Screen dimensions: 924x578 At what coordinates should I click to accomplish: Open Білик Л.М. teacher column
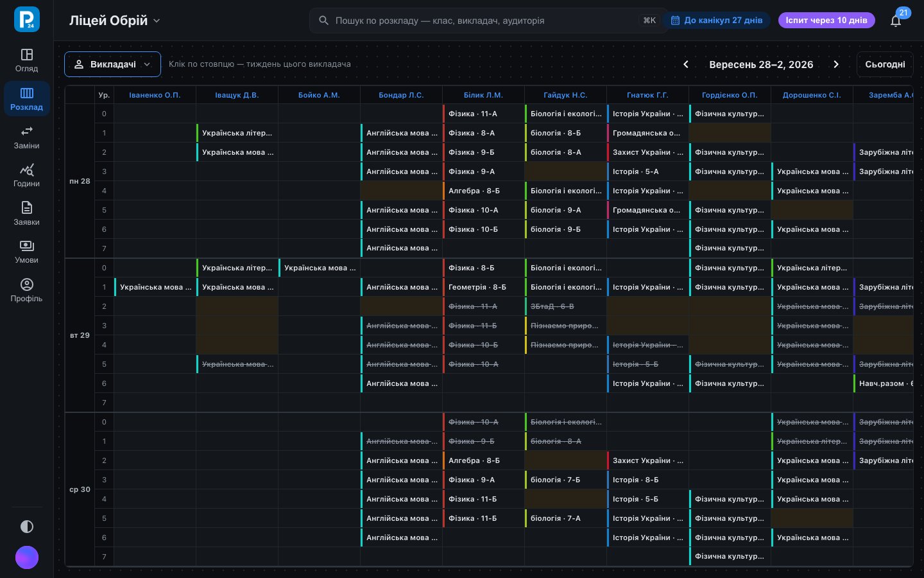point(483,95)
